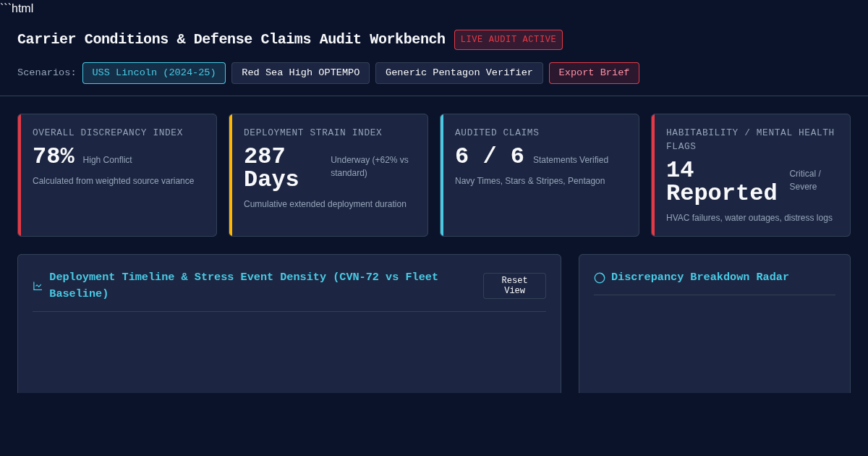Viewport: 868px width, 456px height.
Task: Choose the Generic Pentagon Verifier scenario
Action: point(459,73)
